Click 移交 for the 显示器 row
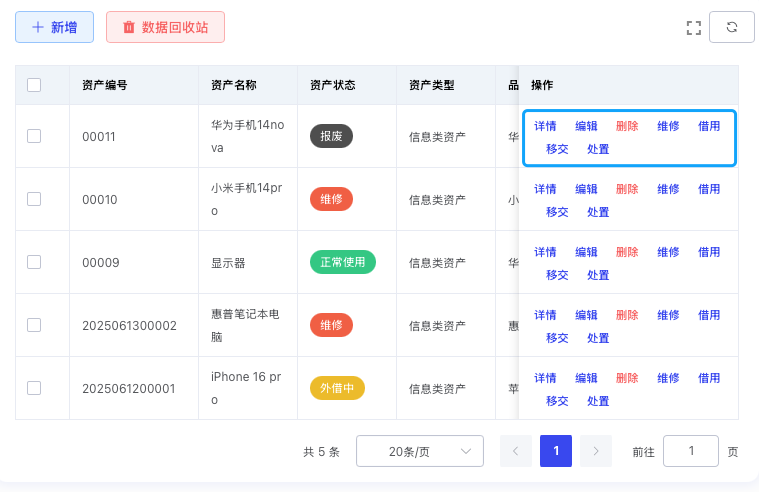Image resolution: width=759 pixels, height=492 pixels. pyautogui.click(x=557, y=275)
